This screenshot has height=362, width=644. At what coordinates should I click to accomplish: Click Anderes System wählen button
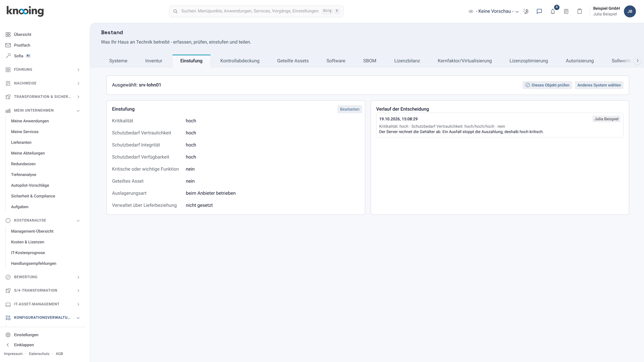599,85
